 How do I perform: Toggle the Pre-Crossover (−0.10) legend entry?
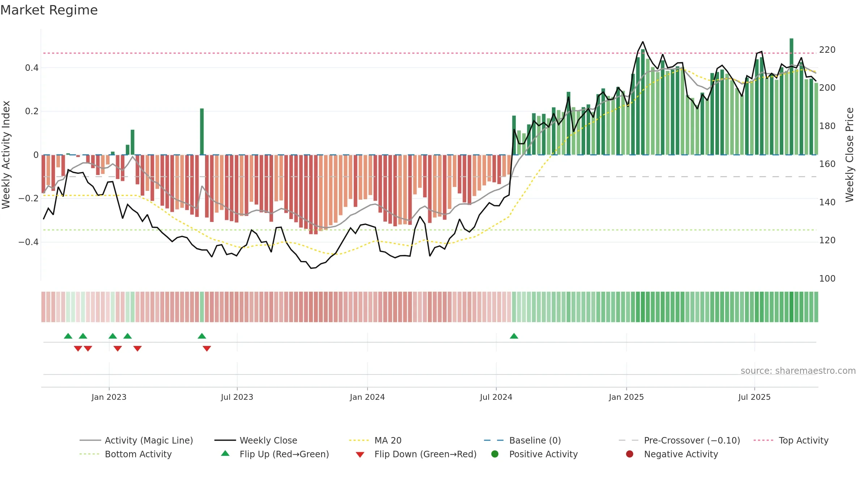[679, 440]
